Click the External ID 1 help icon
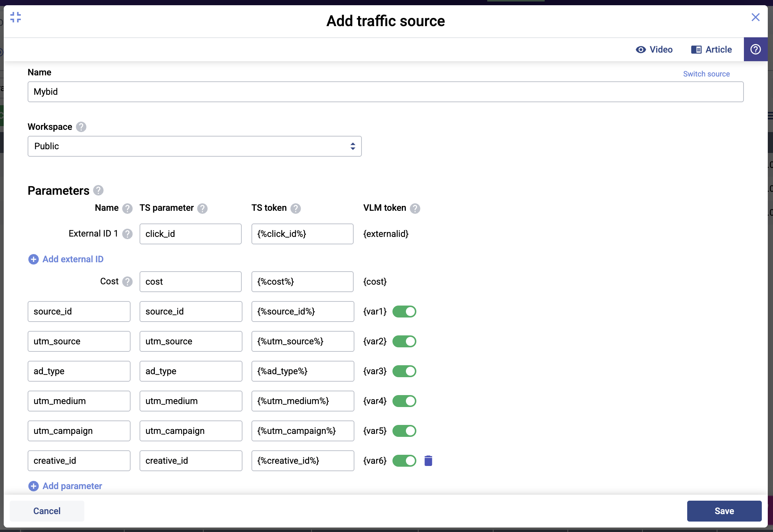The image size is (773, 532). point(128,234)
